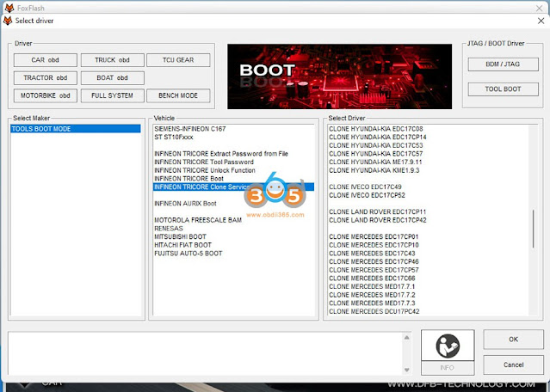Close the Select driver dialog
The image size is (550, 392).
[541, 21]
